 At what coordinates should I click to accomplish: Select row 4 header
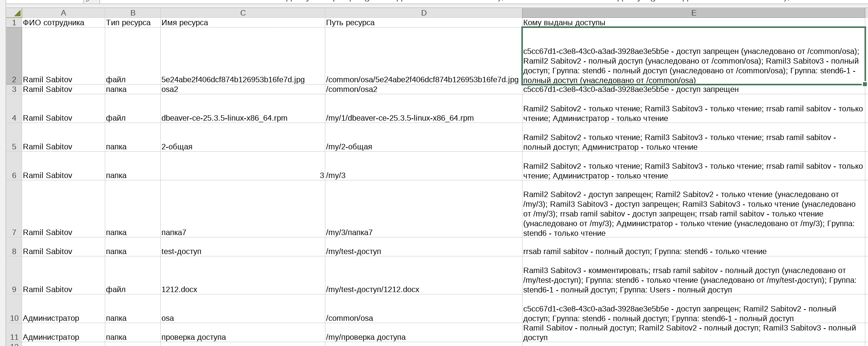coord(14,109)
